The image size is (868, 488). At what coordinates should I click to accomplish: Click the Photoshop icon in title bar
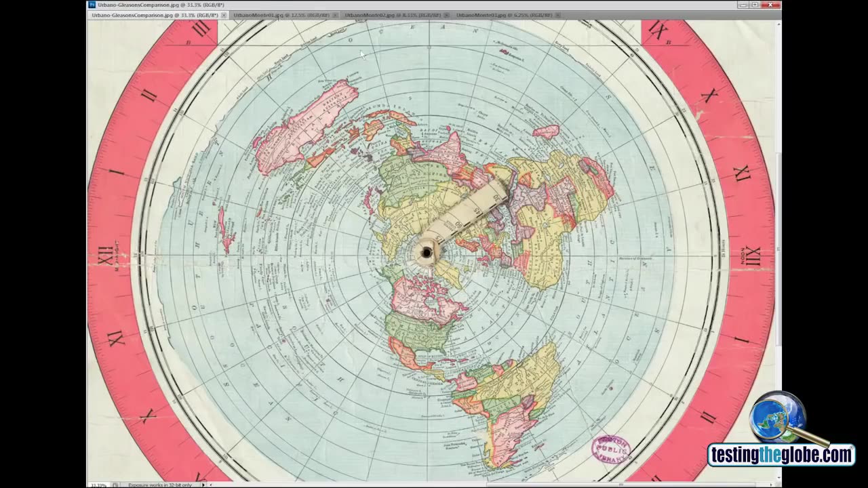[x=92, y=5]
